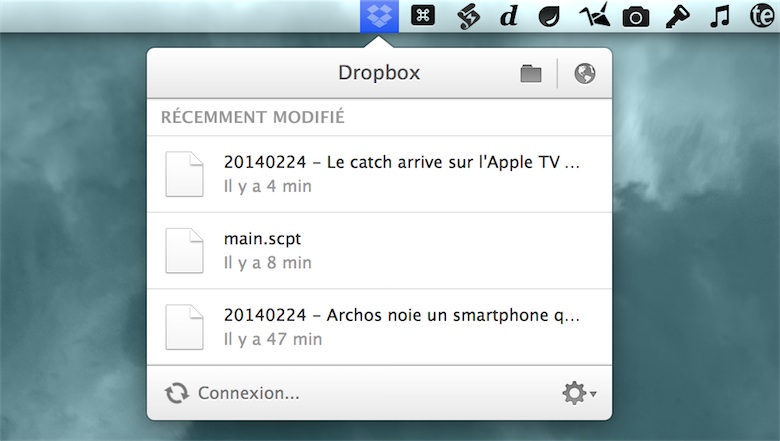Click the music note menu bar icon
The width and height of the screenshot is (780, 441).
(720, 16)
